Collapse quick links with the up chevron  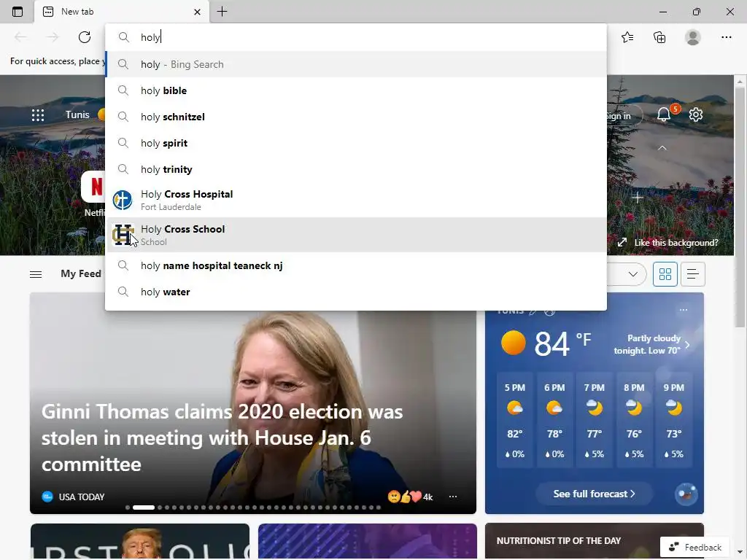[x=662, y=148]
